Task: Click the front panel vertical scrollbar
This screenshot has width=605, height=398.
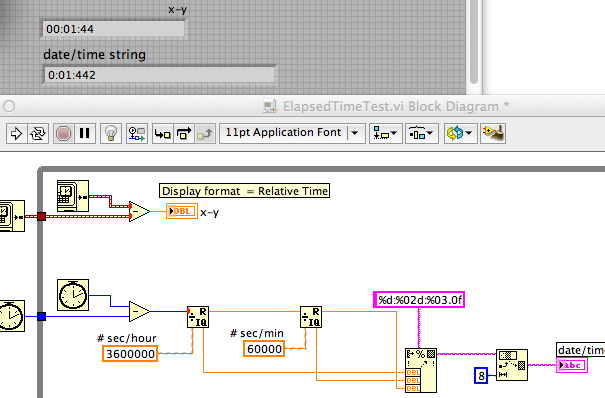Action: pyautogui.click(x=474, y=42)
